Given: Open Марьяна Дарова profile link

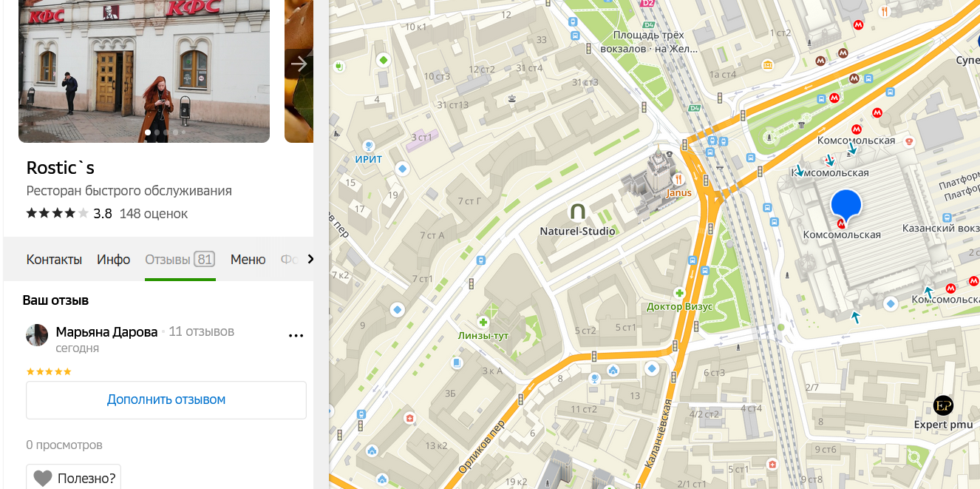Looking at the screenshot, I should click(106, 332).
